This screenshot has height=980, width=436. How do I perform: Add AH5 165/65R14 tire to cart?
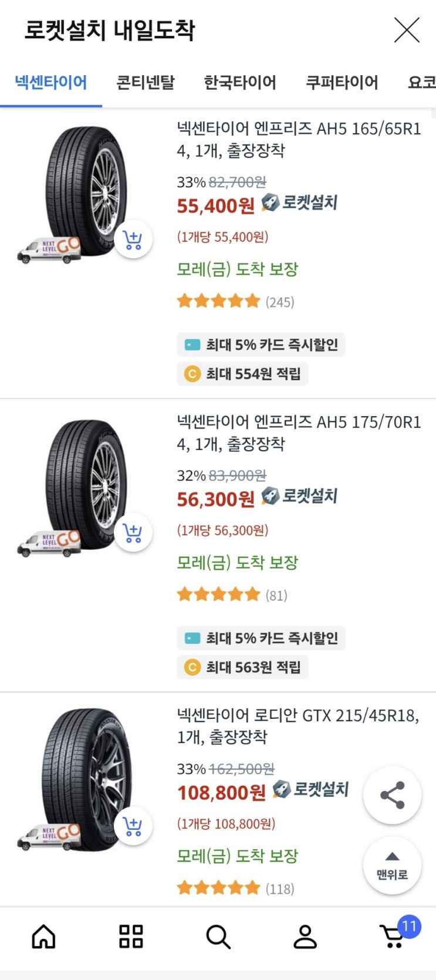coord(133,239)
